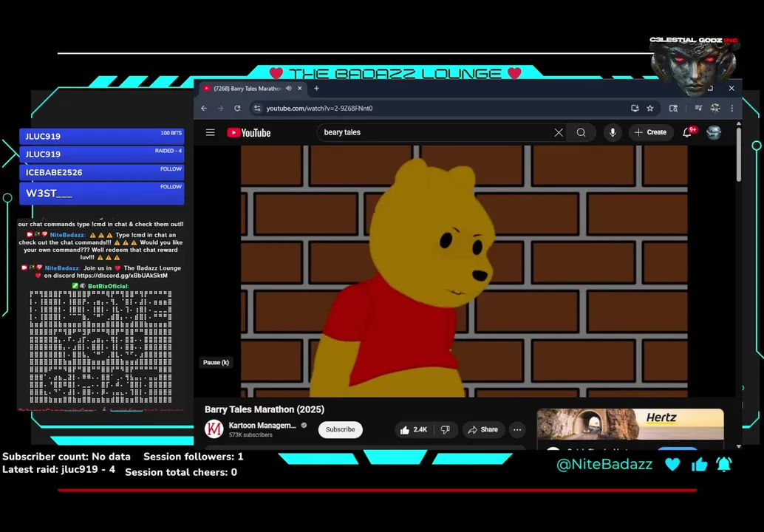
Task: Close the Chrome browser window
Action: [731, 88]
